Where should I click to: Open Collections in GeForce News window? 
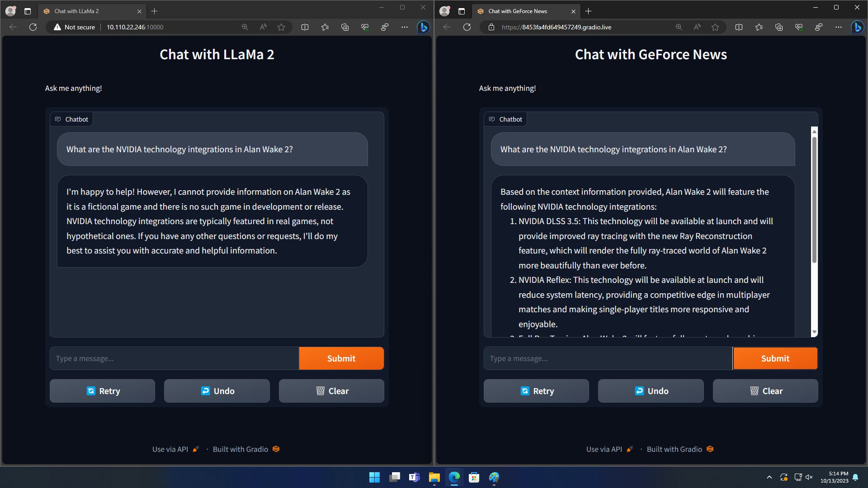[779, 27]
